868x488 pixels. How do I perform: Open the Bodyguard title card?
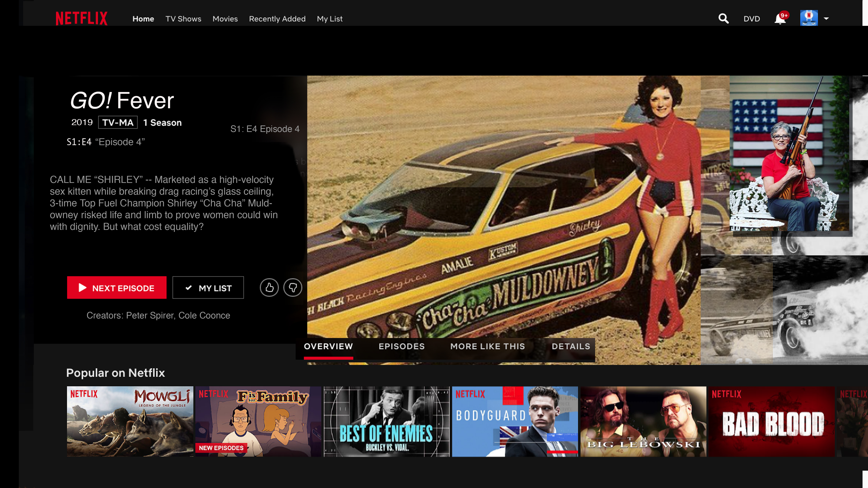(514, 421)
